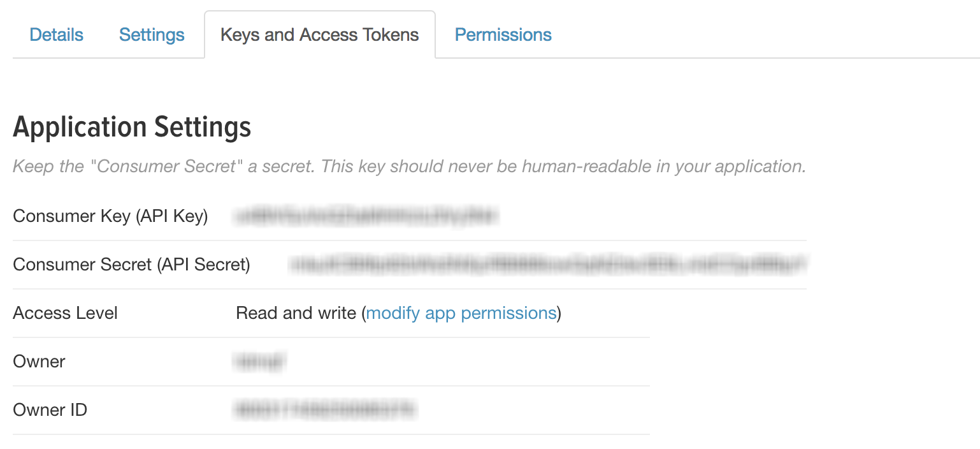Click the Access Level label
Screen dimensions: 980x449
coord(66,313)
